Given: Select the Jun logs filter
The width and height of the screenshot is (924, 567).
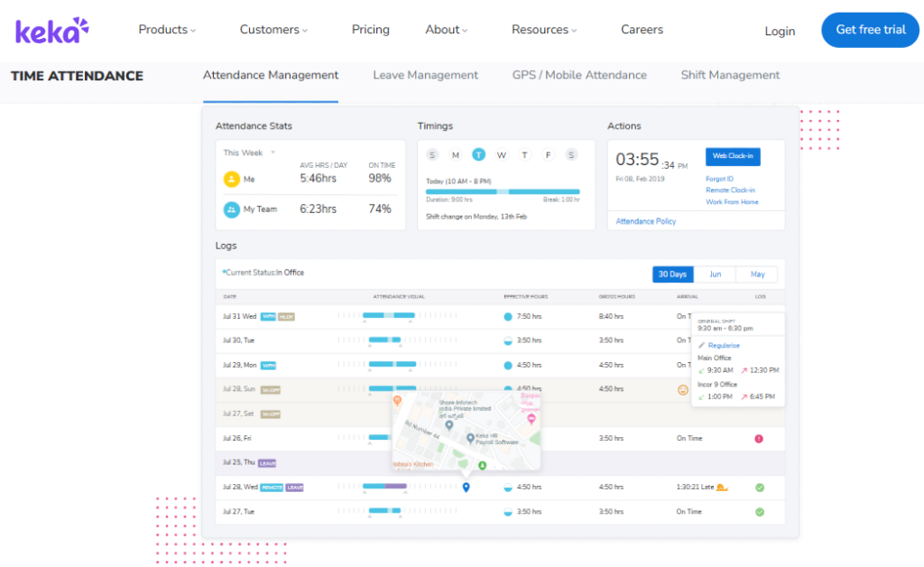Looking at the screenshot, I should [x=715, y=274].
